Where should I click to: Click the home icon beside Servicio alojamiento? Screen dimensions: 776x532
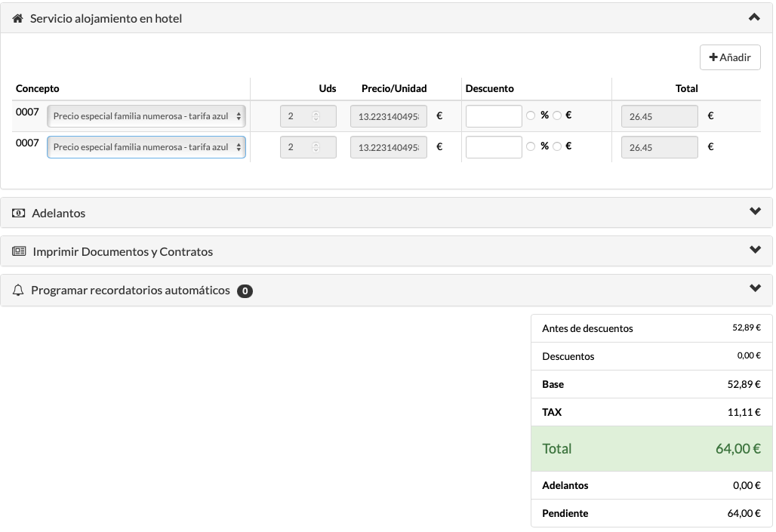coord(18,18)
